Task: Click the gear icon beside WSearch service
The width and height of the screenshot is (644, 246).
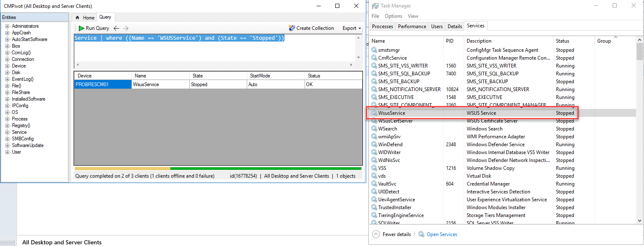Action: (374, 129)
